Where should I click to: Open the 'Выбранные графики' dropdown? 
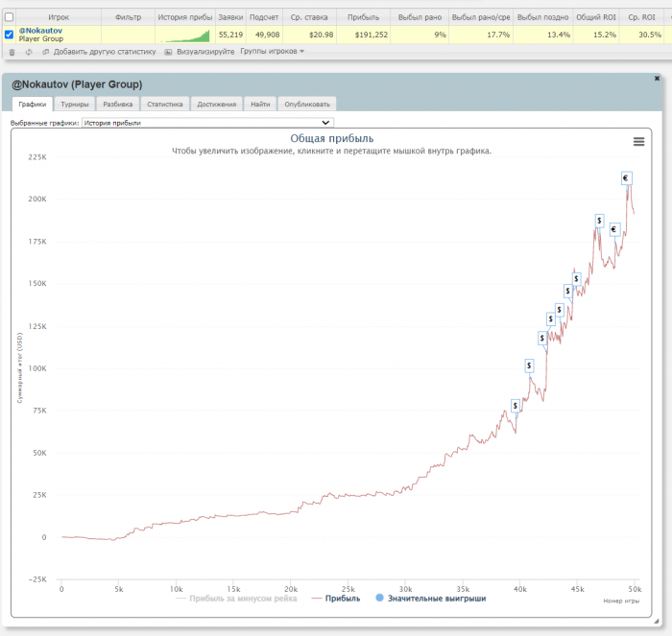(x=207, y=123)
